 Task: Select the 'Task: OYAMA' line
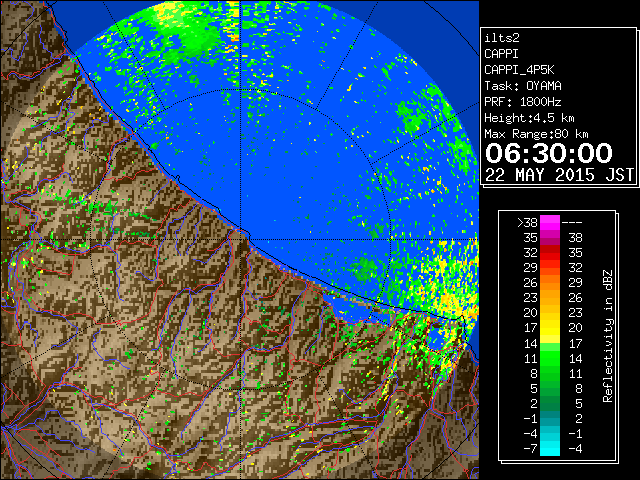click(523, 86)
